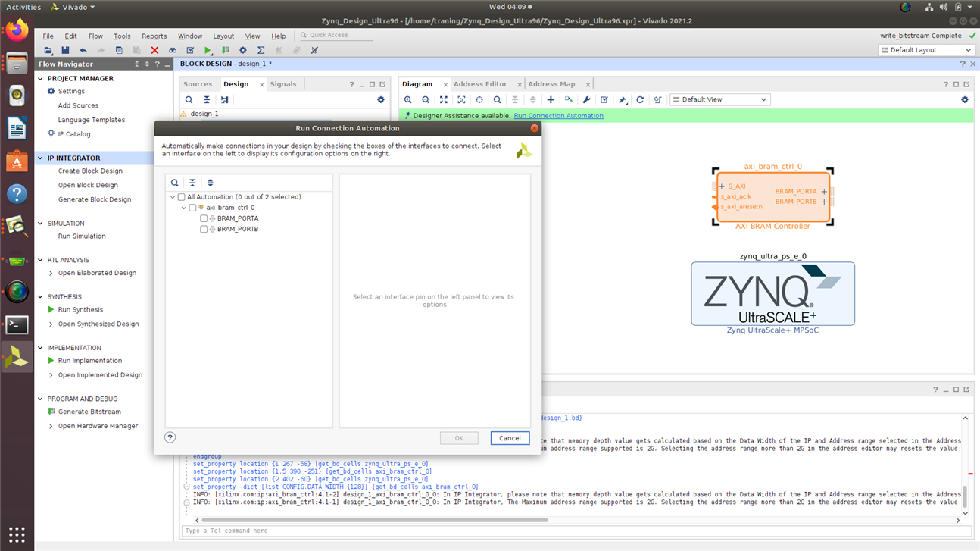The image size is (980, 551).
Task: Collapse the axi_bram_ctrl_0 tree node
Action: click(184, 208)
